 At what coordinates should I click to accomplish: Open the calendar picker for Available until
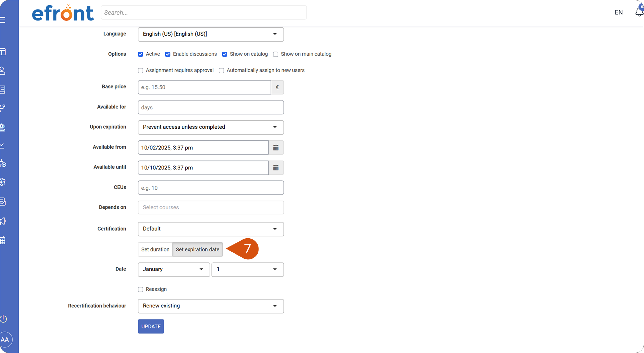tap(276, 168)
